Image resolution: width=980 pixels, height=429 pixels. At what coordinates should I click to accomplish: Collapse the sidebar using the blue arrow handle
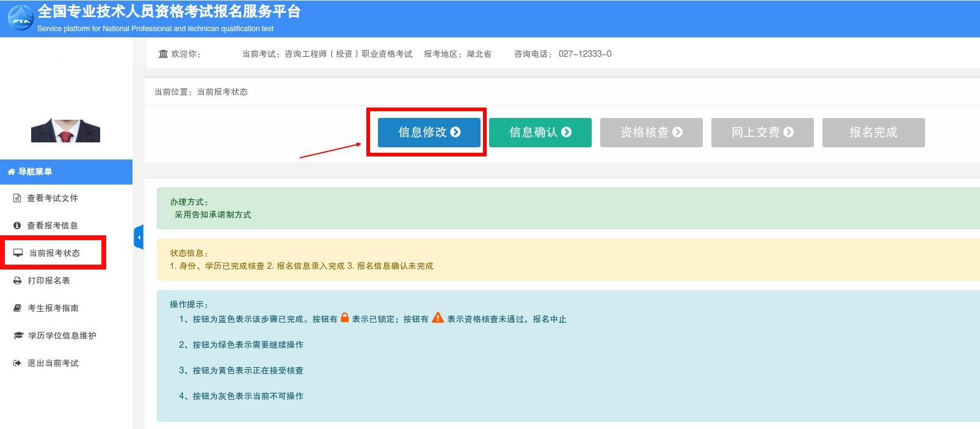pos(139,237)
